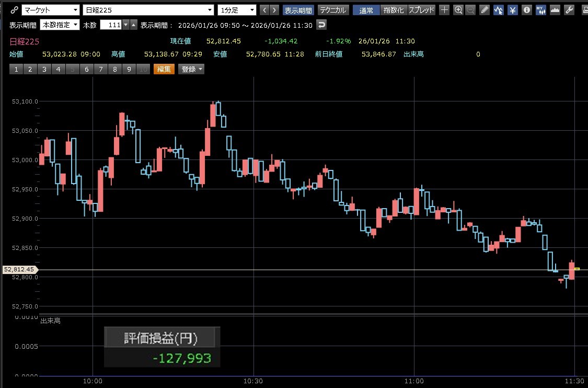Toggle the 通常 normal display mode
The width and height of the screenshot is (588, 388).
[x=366, y=10]
